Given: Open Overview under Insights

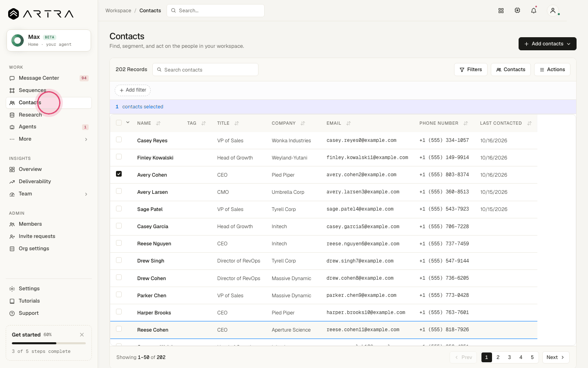Looking at the screenshot, I should [x=49, y=169].
